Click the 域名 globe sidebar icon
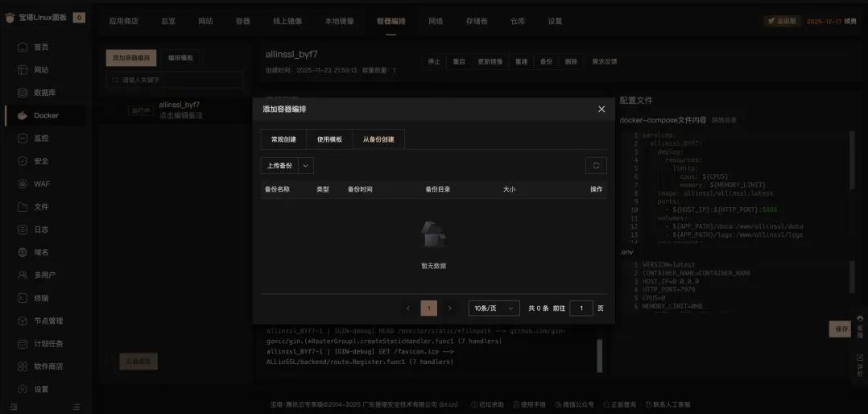The width and height of the screenshot is (868, 414). pos(23,252)
